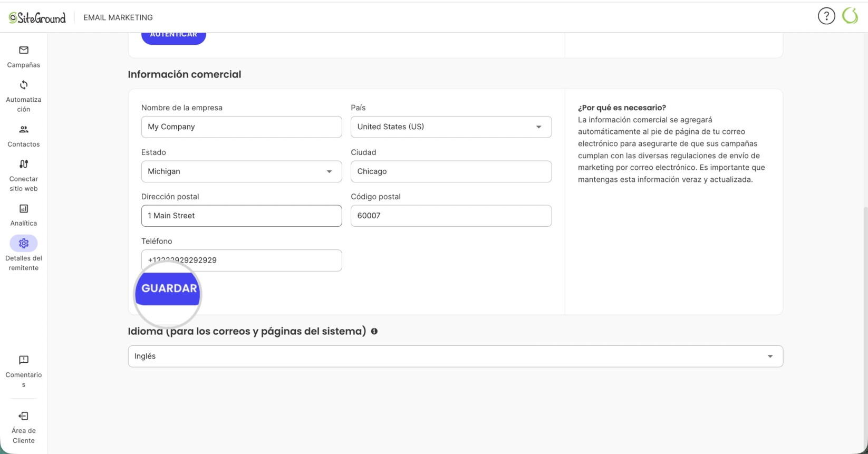
Task: Open the Comentarios feedback icon
Action: tap(24, 360)
